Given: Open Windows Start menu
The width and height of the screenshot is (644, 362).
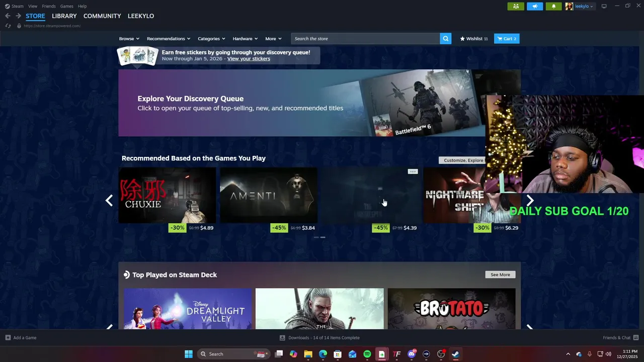Looking at the screenshot, I should click(188, 354).
